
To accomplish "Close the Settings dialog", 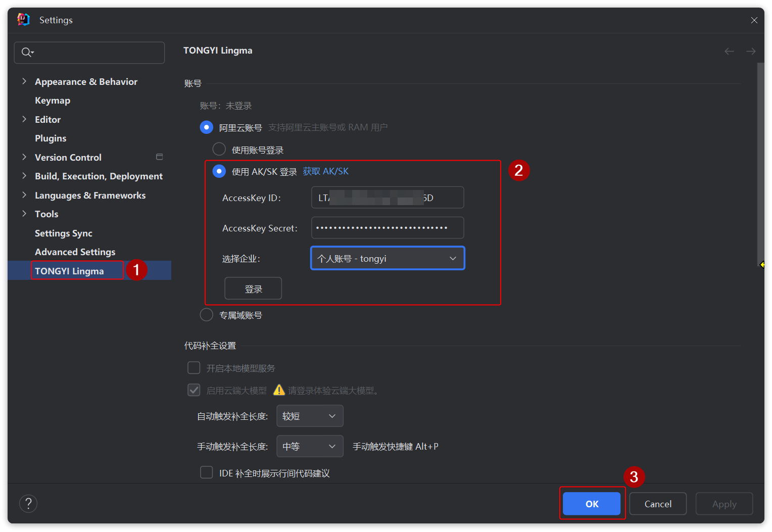I will [x=754, y=20].
